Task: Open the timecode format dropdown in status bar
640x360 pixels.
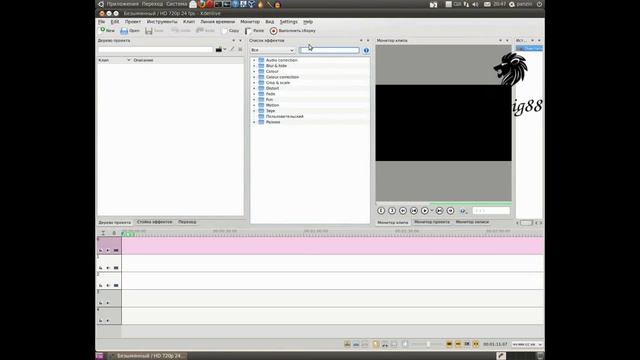Action: pos(527,344)
